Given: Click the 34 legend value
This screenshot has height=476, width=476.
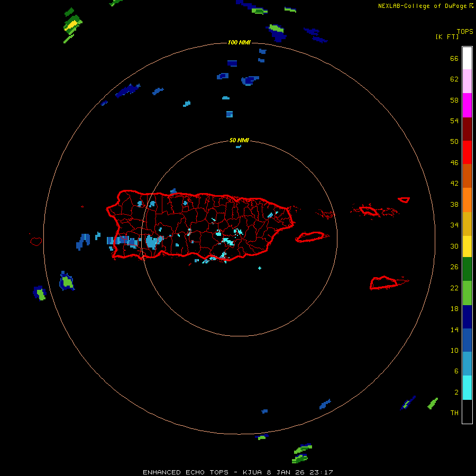Looking at the screenshot, I should (454, 225).
